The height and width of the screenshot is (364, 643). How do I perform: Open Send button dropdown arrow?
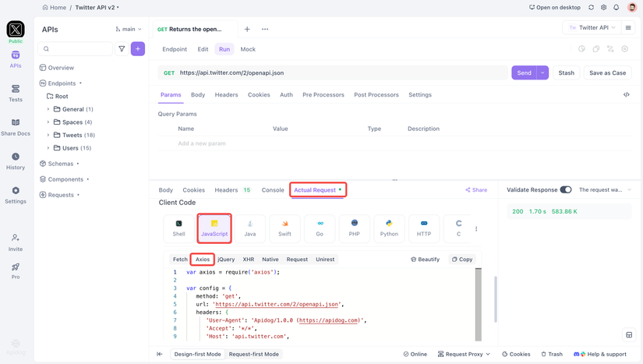click(x=542, y=72)
